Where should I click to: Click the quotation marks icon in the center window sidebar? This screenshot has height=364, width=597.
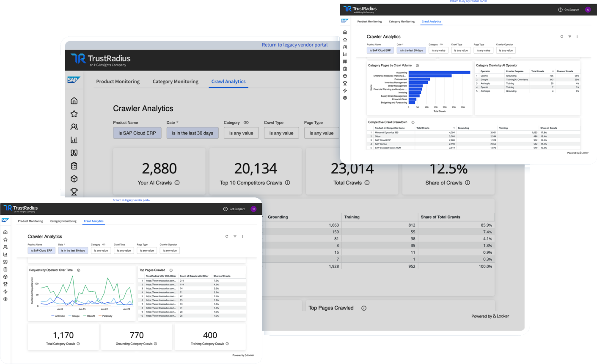(x=74, y=153)
